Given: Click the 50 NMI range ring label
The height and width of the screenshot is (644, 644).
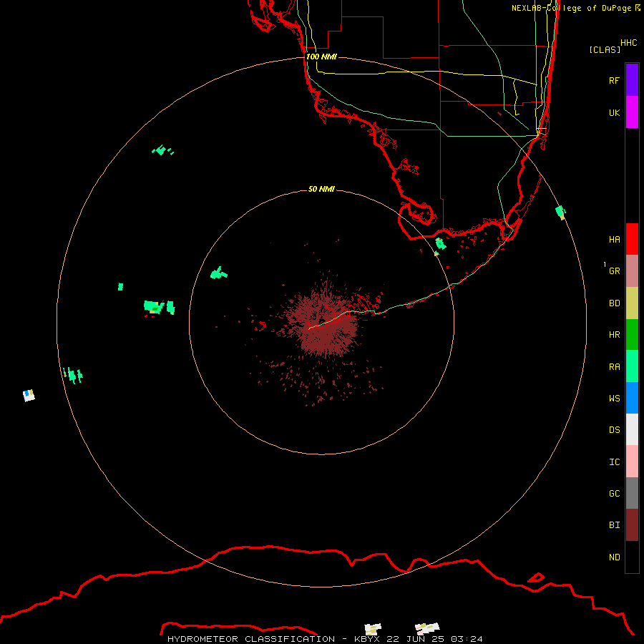Looking at the screenshot, I should pos(321,189).
